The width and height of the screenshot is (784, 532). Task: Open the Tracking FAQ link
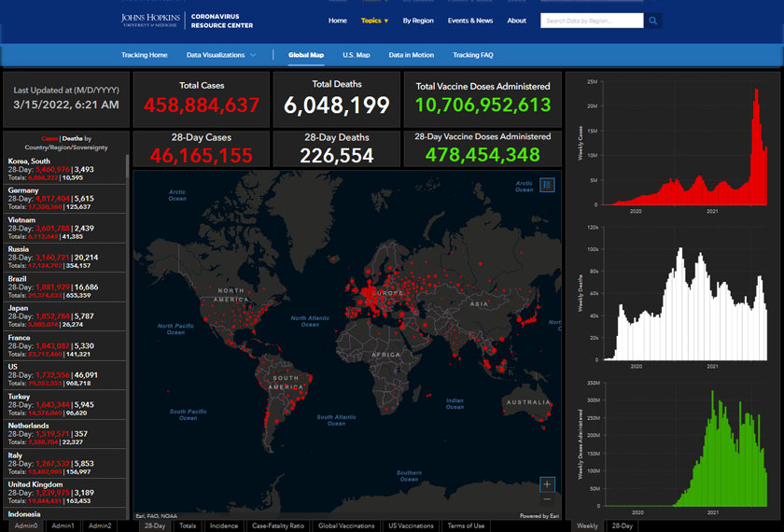pyautogui.click(x=472, y=55)
